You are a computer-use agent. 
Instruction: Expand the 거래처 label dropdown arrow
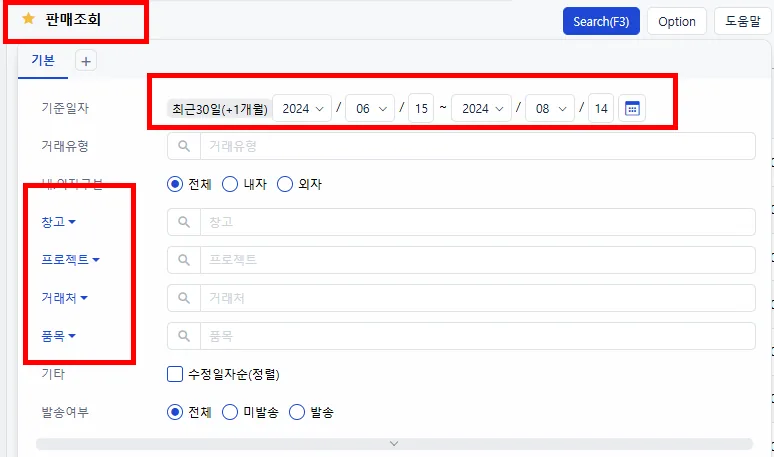(84, 298)
